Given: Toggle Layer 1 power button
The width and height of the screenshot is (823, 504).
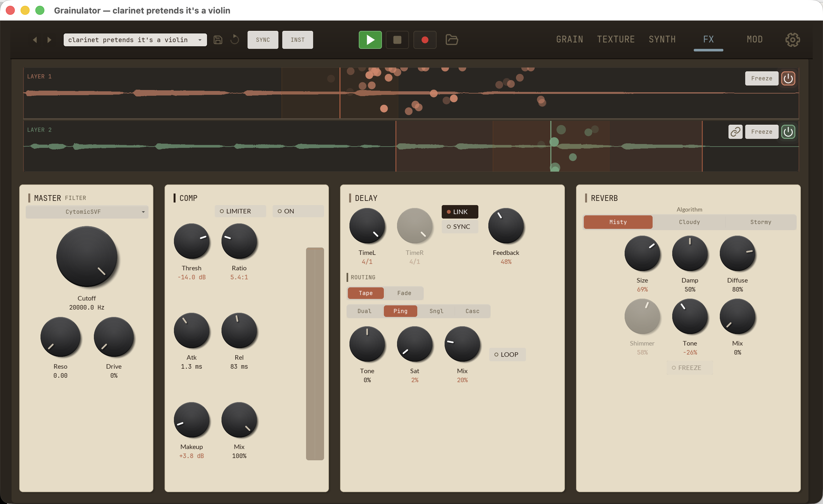Looking at the screenshot, I should click(788, 78).
